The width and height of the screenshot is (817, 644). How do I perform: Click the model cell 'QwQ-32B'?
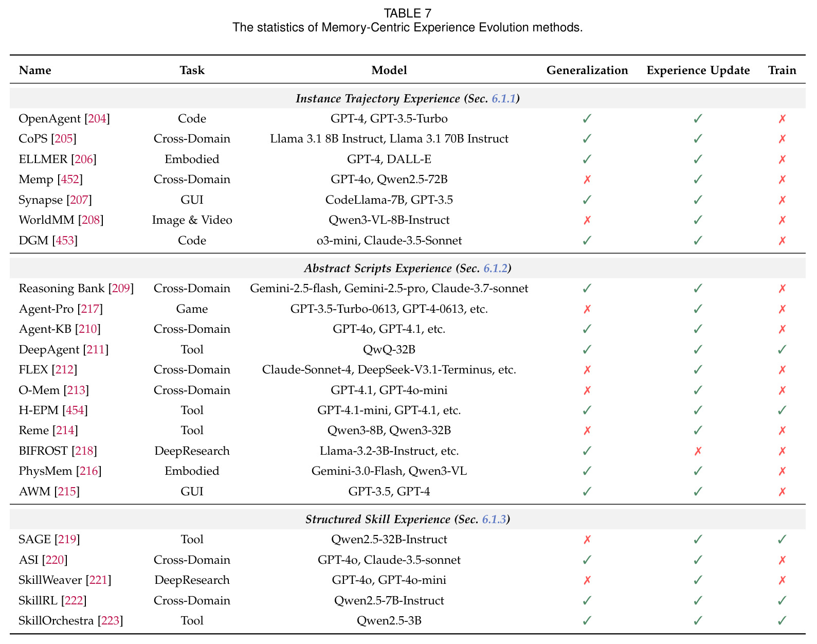tap(389, 350)
